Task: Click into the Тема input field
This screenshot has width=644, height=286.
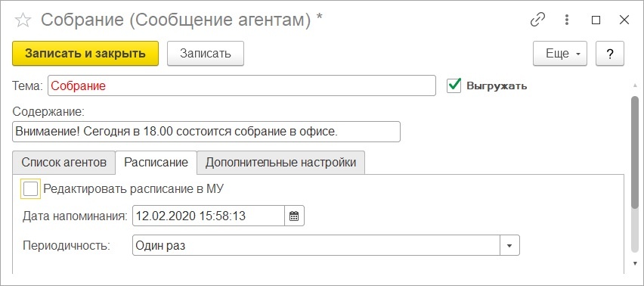Action: [x=242, y=85]
